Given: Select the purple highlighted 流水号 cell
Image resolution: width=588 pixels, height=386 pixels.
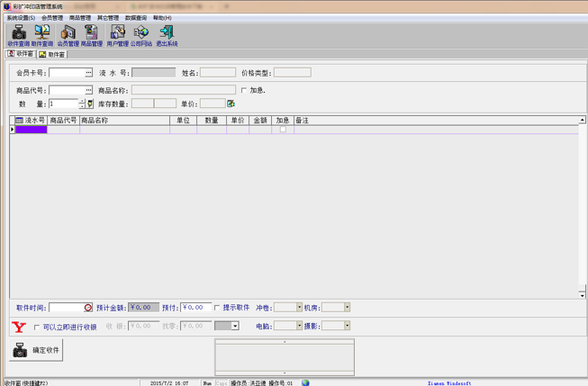Looking at the screenshot, I should coord(32,130).
